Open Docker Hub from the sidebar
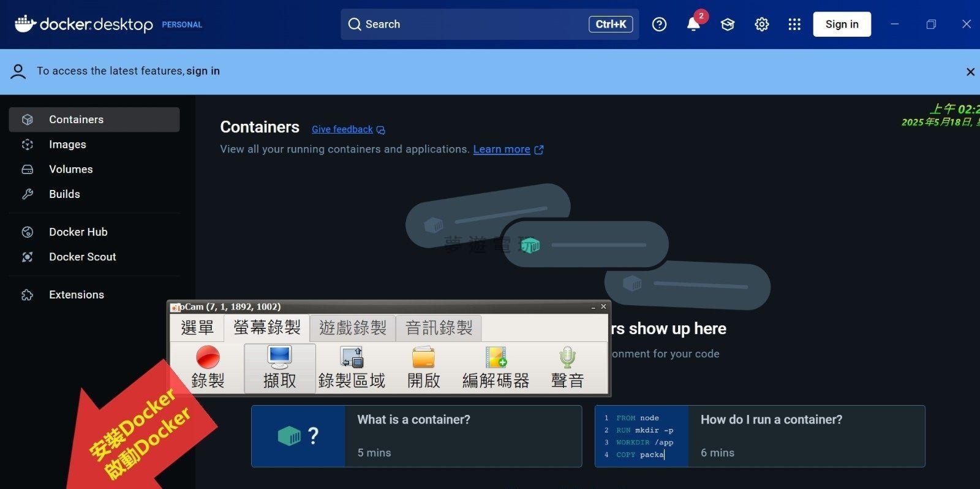 (78, 232)
